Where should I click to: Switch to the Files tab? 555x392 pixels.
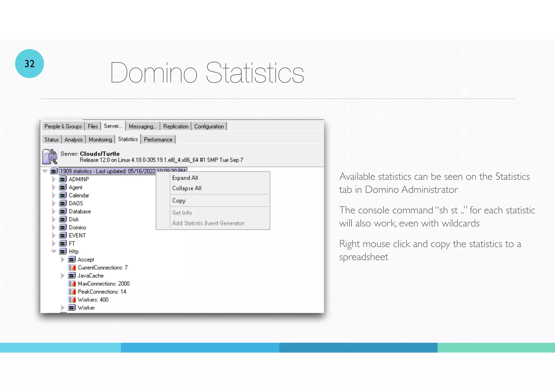(x=93, y=126)
